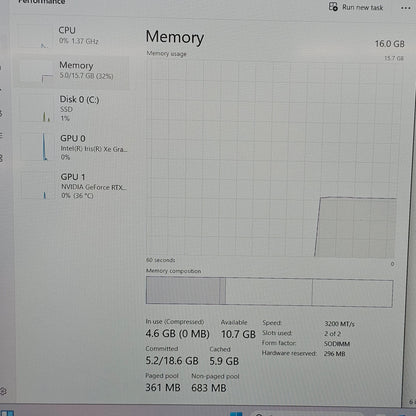The height and width of the screenshot is (416, 416).
Task: Click the 296 MB hardware reserved value
Action: click(334, 354)
